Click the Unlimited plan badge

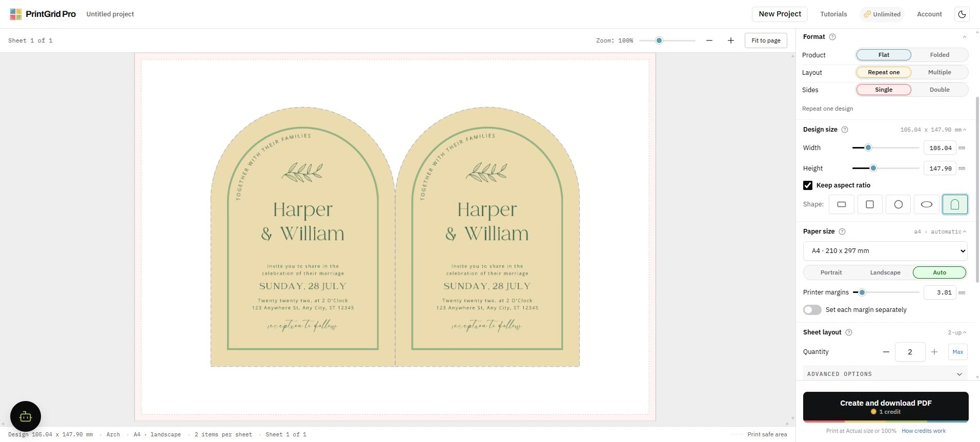[x=882, y=14]
